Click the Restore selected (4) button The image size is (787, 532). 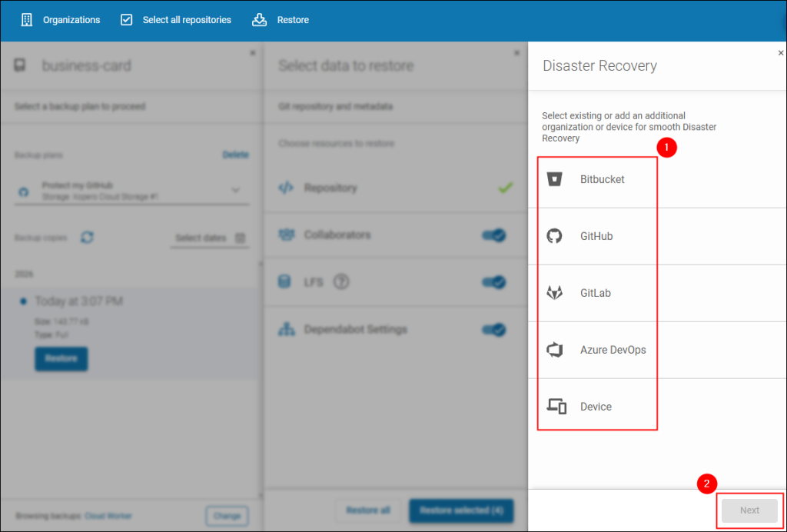point(461,510)
